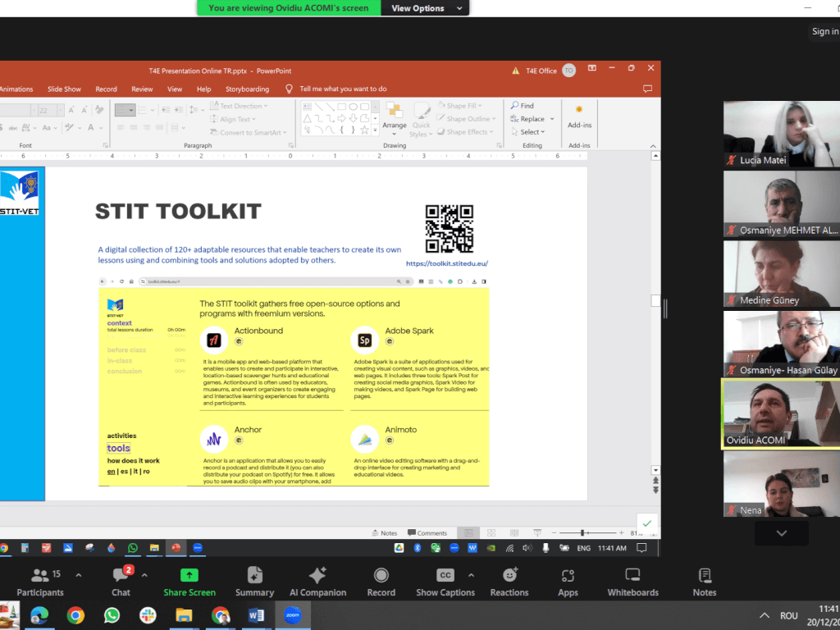
Task: Launch AI Companion in Zoom toolbar
Action: pos(317,582)
